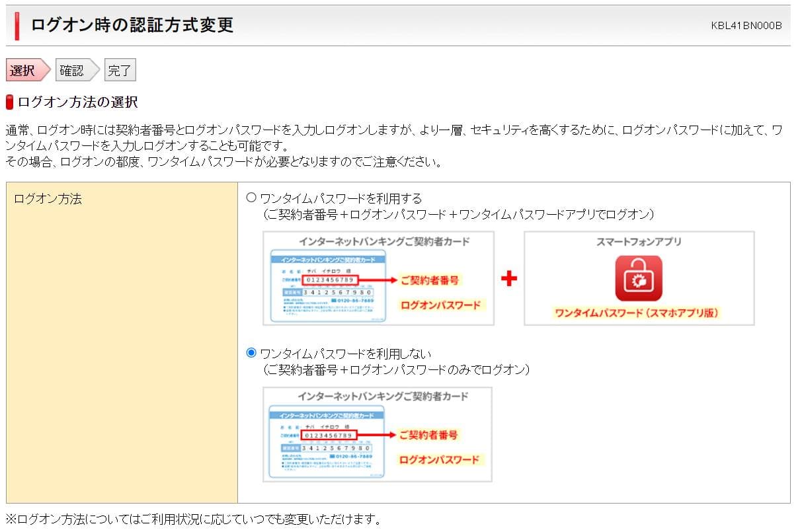800x532 pixels.
Task: Click the ワンタイムパスワード（スマホアプリ版） label
Action: [x=637, y=313]
